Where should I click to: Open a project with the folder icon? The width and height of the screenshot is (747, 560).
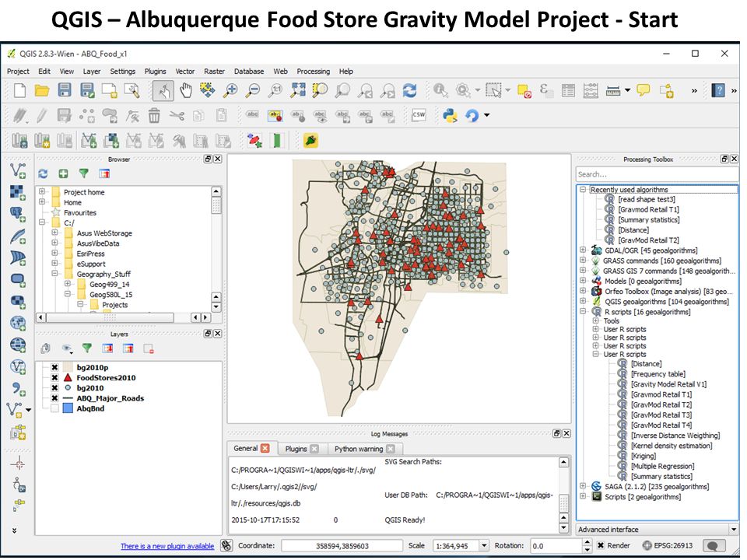click(42, 90)
